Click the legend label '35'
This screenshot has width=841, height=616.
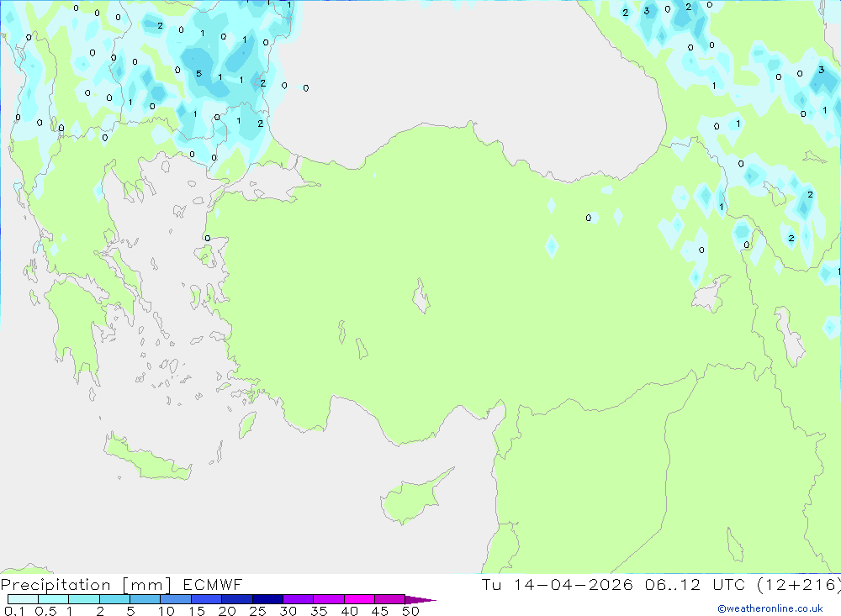click(x=319, y=611)
